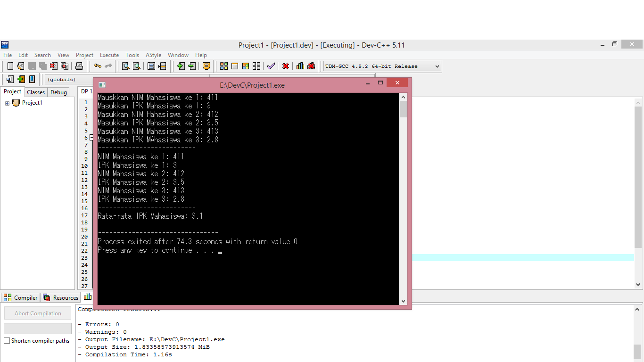The height and width of the screenshot is (362, 644).
Task: Open the Edit menu
Action: 23,55
